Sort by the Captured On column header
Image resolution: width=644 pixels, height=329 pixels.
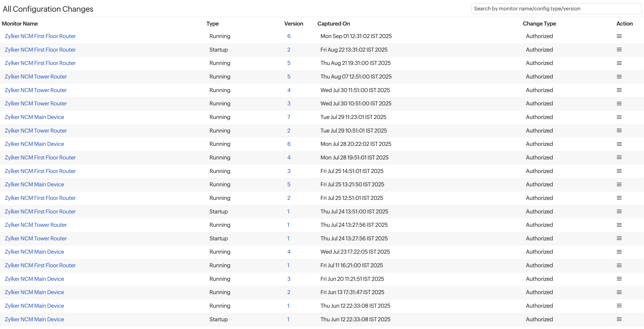pos(333,24)
